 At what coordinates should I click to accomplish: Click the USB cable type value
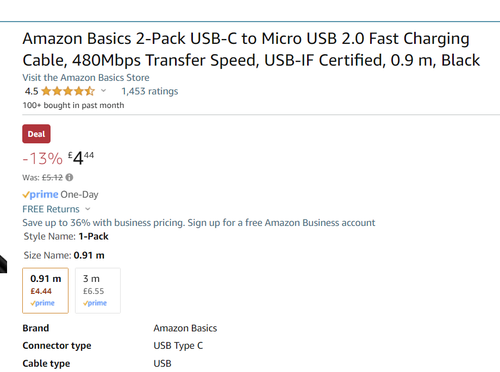(162, 363)
